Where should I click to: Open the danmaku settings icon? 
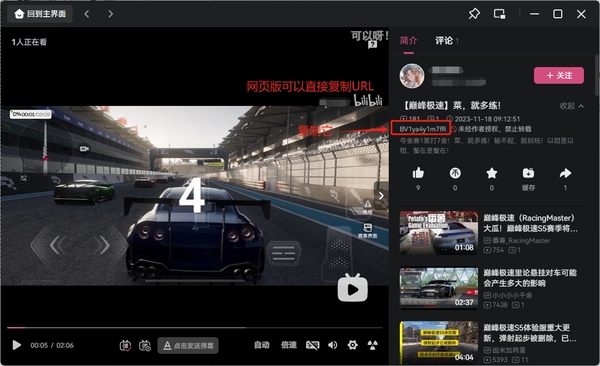[x=145, y=346]
